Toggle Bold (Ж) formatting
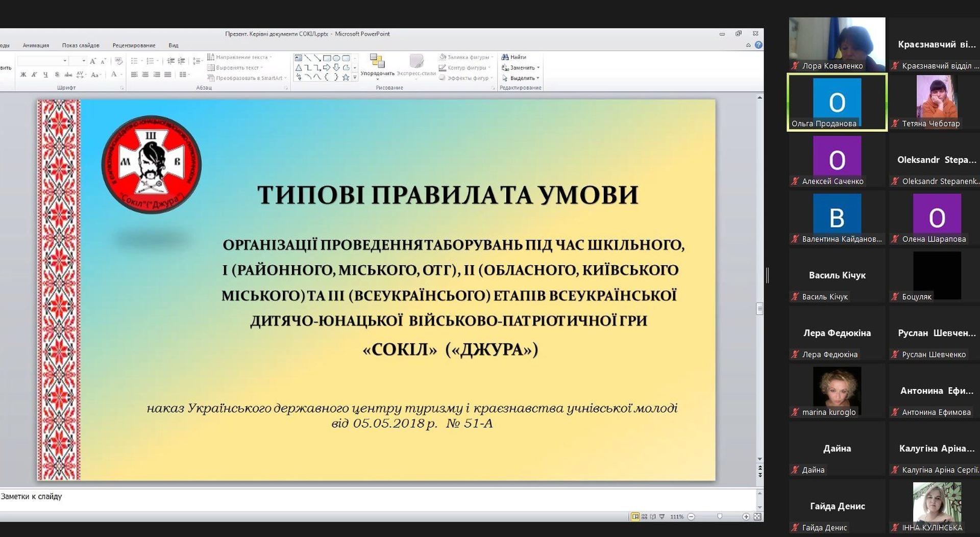 pyautogui.click(x=23, y=75)
